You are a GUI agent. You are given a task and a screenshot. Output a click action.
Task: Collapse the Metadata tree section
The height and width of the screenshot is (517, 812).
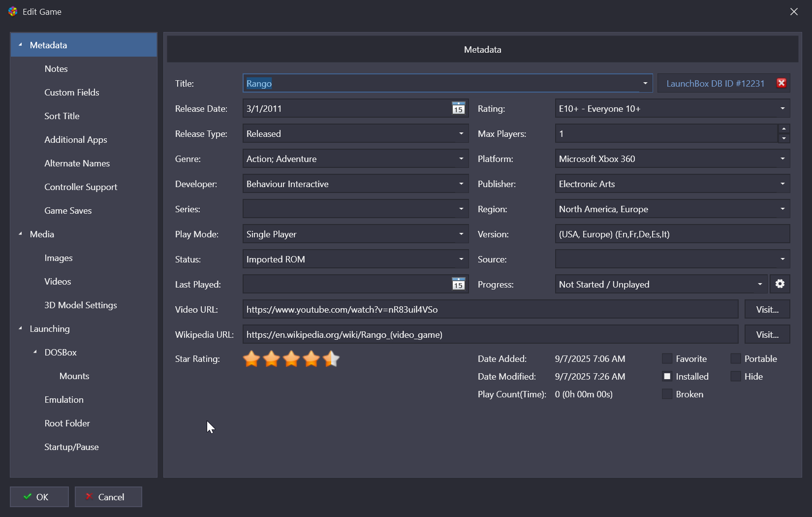pyautogui.click(x=20, y=45)
